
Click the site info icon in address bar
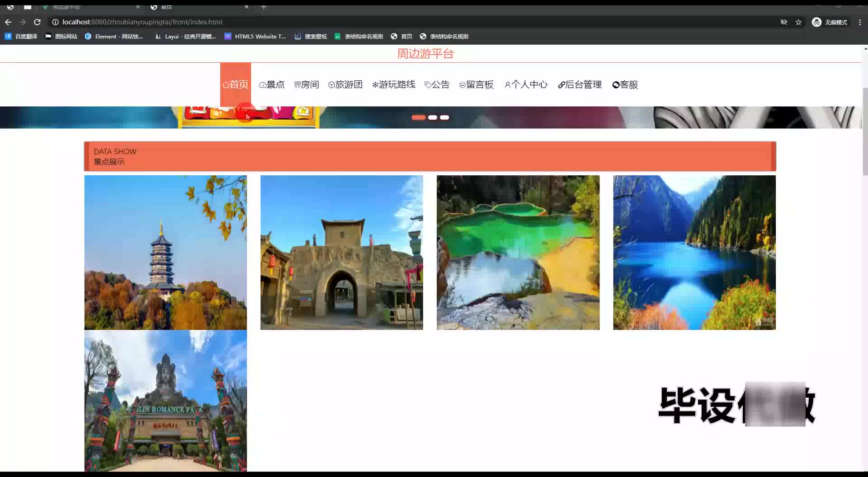pos(55,22)
